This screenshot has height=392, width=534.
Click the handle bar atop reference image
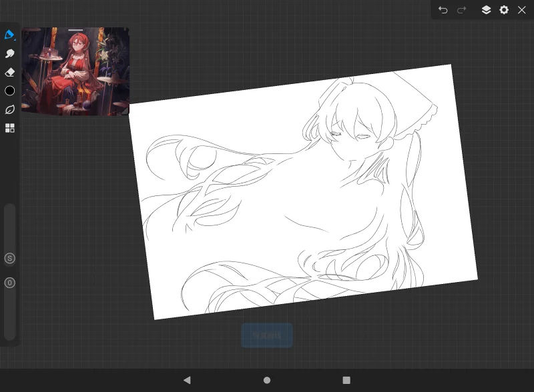pyautogui.click(x=75, y=30)
